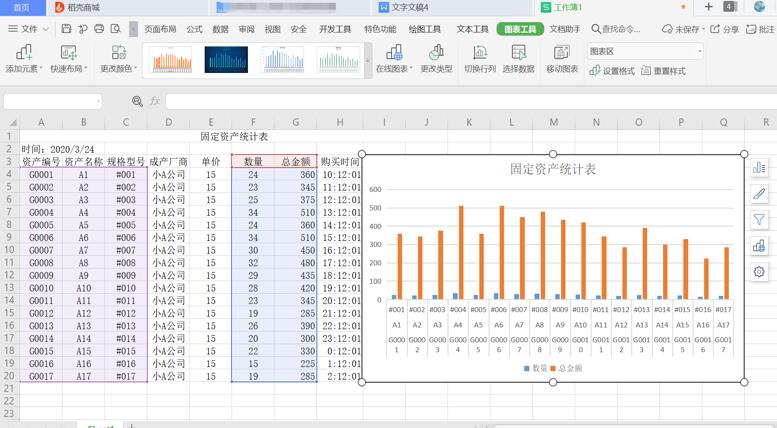Select row header 10
Image resolution: width=777 pixels, height=428 pixels.
pyautogui.click(x=9, y=250)
